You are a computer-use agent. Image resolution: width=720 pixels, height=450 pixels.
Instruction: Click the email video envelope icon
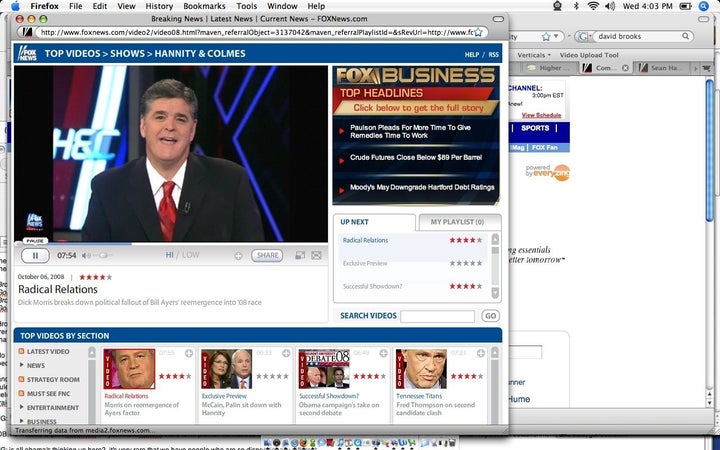point(316,255)
